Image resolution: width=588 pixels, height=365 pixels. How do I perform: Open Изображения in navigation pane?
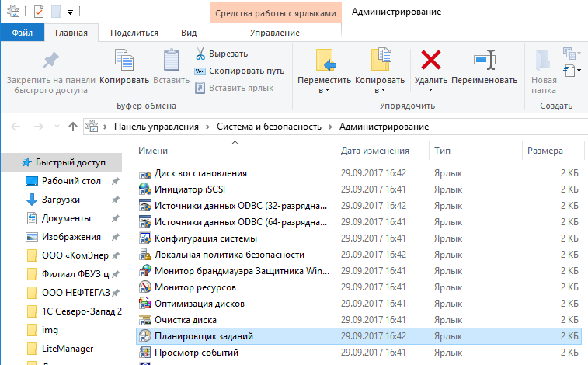71,237
